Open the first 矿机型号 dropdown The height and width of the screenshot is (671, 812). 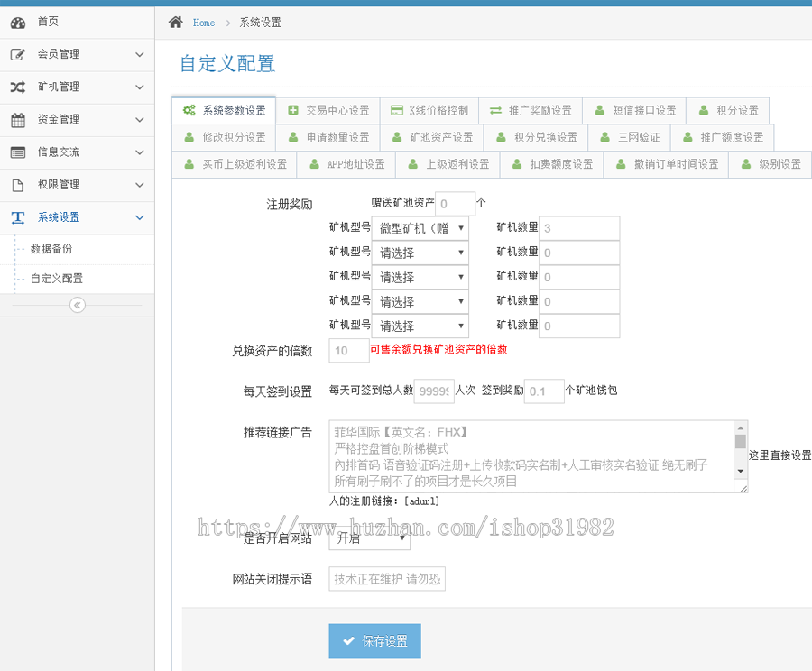coord(420,228)
